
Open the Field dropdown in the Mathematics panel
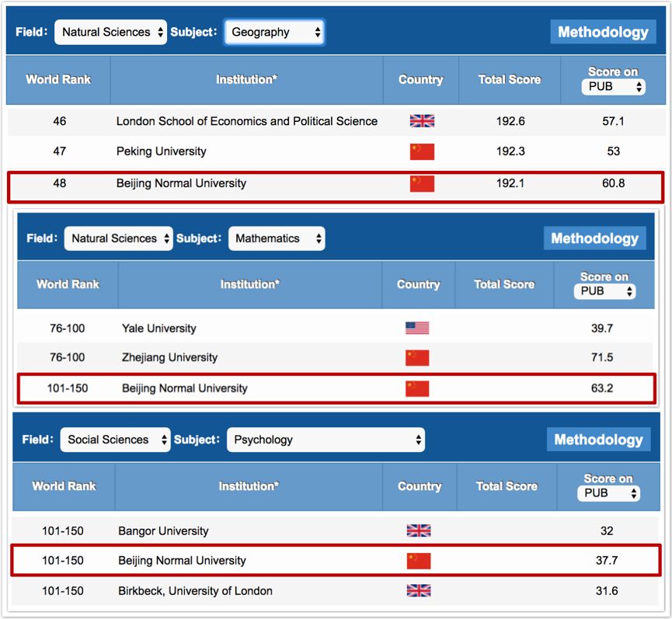coord(119,238)
